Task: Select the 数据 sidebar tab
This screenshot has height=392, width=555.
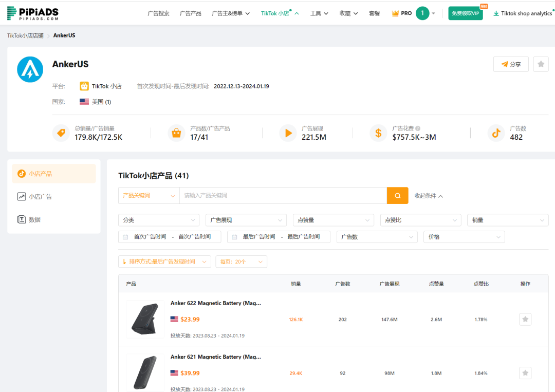Action: (54, 219)
